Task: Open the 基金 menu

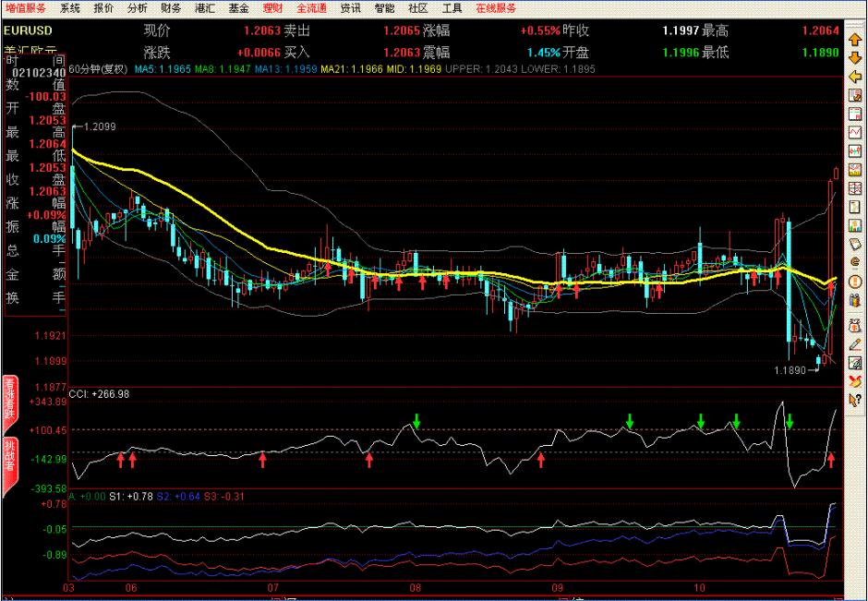Action: tap(238, 8)
